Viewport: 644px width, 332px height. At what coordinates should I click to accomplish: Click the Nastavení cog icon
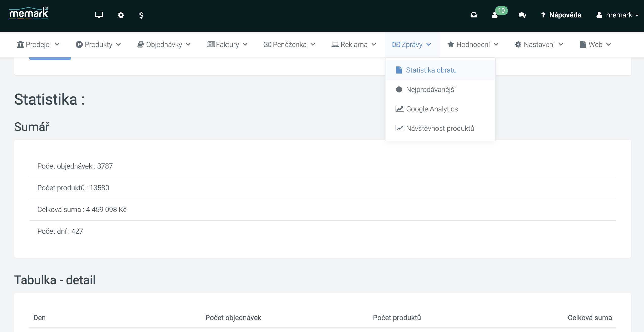coord(518,44)
